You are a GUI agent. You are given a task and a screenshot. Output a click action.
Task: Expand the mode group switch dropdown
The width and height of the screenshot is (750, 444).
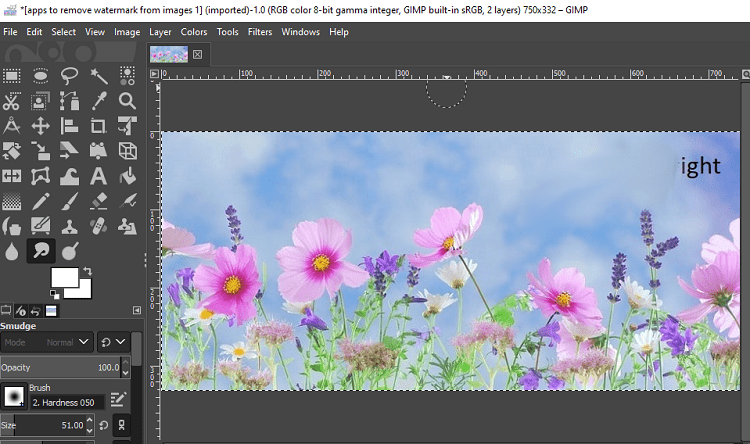click(x=113, y=342)
